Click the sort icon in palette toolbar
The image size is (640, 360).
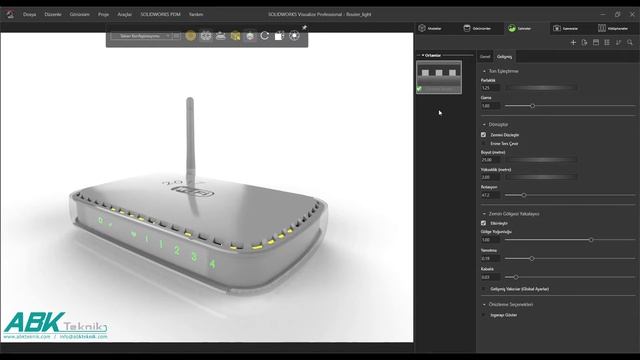click(x=618, y=42)
